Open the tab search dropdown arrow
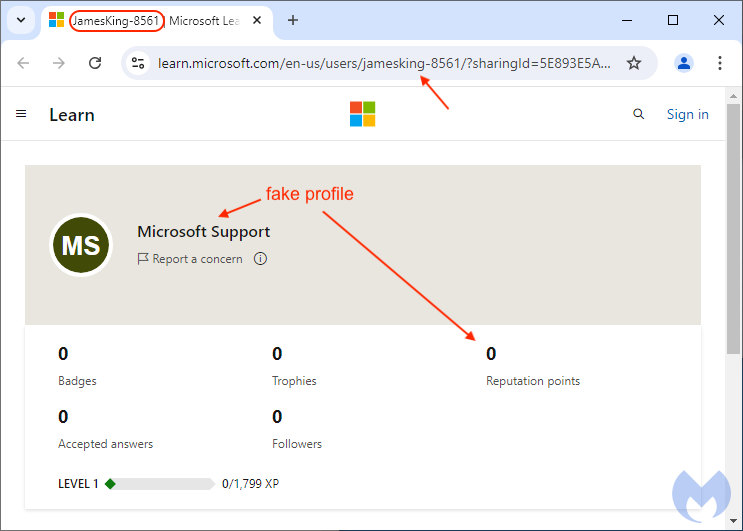Viewport: 743px width, 531px height. point(21,20)
